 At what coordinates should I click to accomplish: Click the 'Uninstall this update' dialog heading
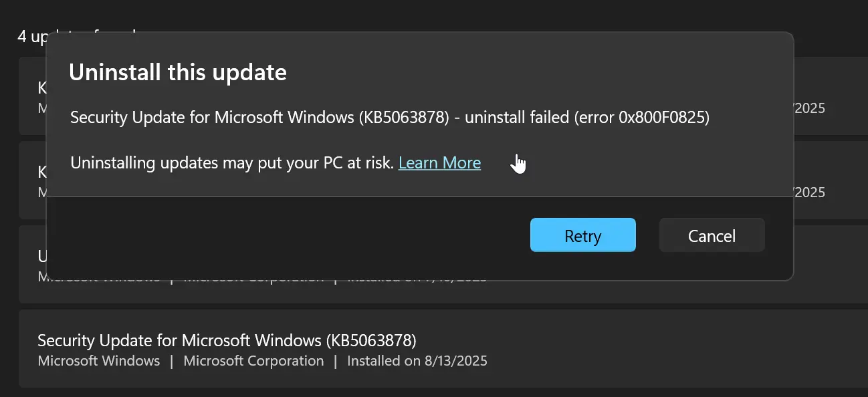tap(178, 72)
